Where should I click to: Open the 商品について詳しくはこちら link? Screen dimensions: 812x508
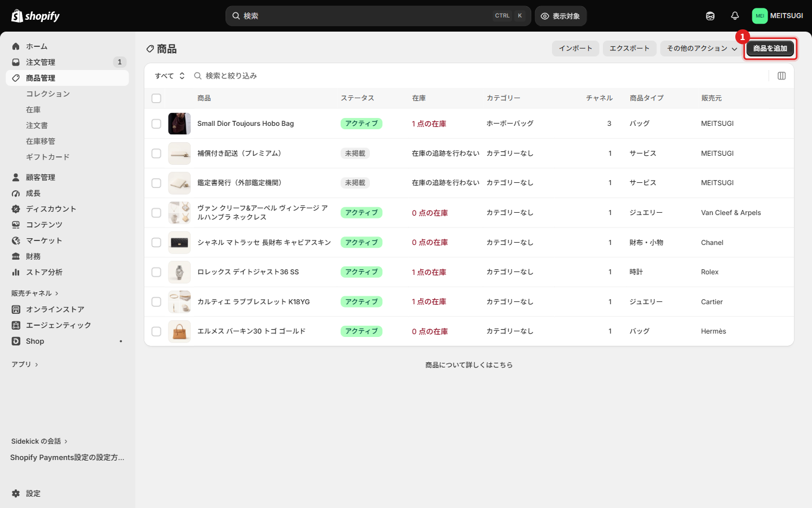[469, 365]
